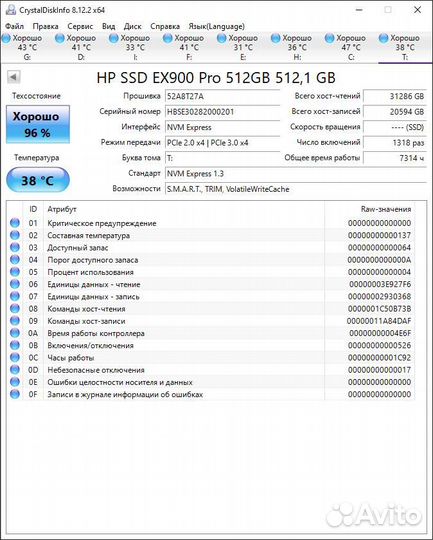Select disk C: tab at 47 °C
This screenshot has height=540, width=433.
pos(346,47)
